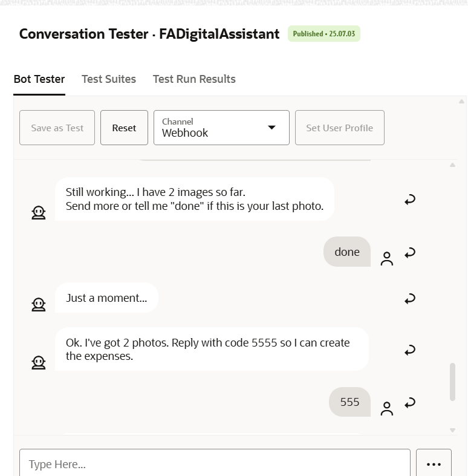Open the three-dots options menu button
This screenshot has height=476, width=468.
tap(434, 463)
